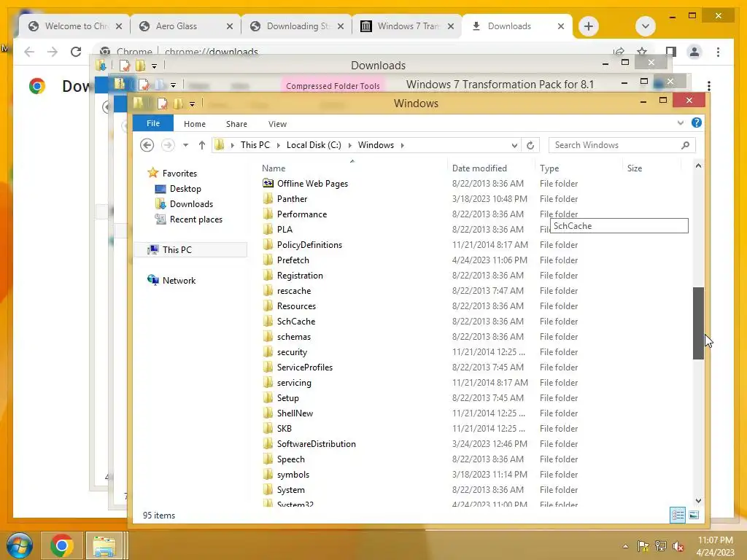This screenshot has width=747, height=560.
Task: Toggle Chrome side panel icon
Action: tap(671, 52)
